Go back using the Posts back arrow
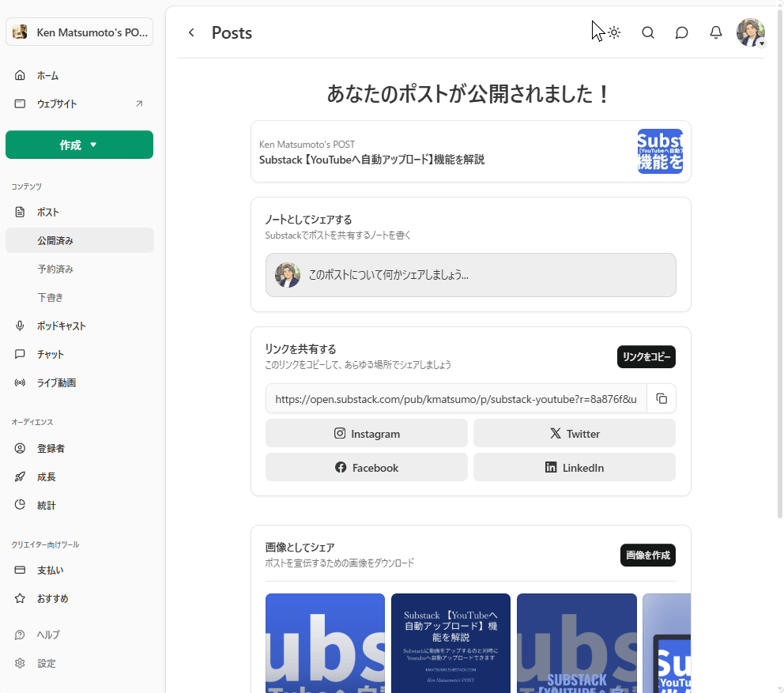Viewport: 784px width, 693px height. 191,32
